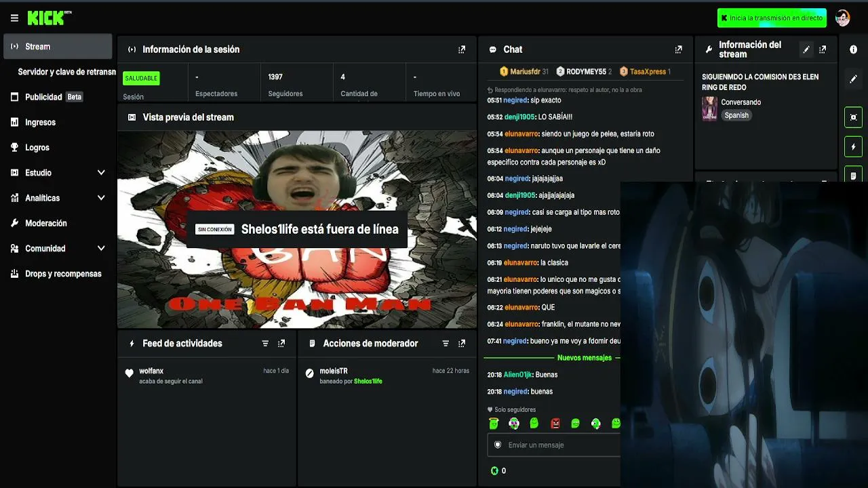
Task: Click the Logros trophy icon
Action: 14,148
